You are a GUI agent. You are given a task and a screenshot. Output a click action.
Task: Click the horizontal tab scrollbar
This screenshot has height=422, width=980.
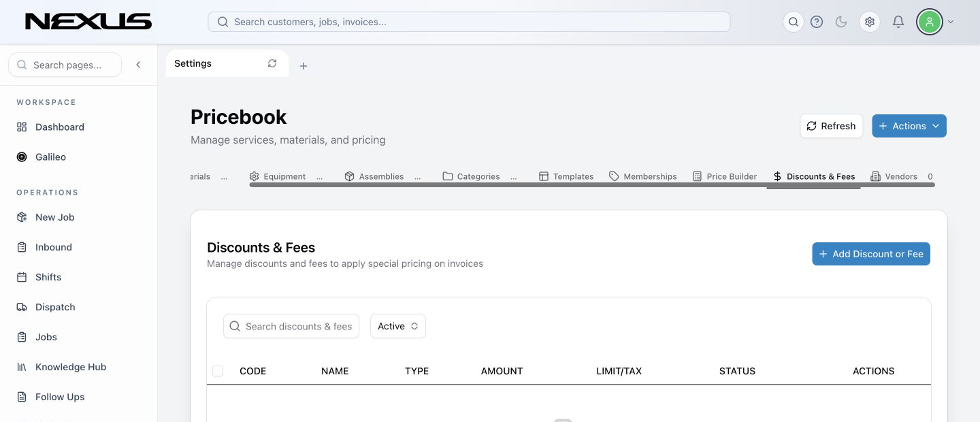[592, 184]
